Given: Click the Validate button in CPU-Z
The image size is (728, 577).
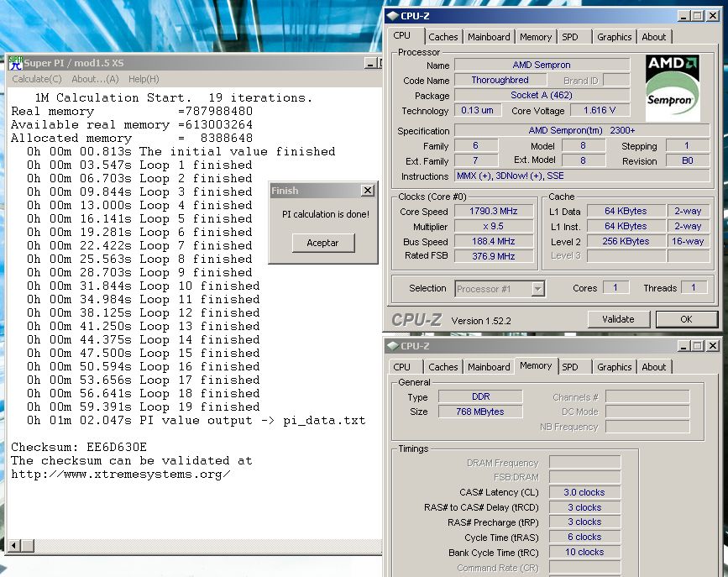Looking at the screenshot, I should click(618, 319).
